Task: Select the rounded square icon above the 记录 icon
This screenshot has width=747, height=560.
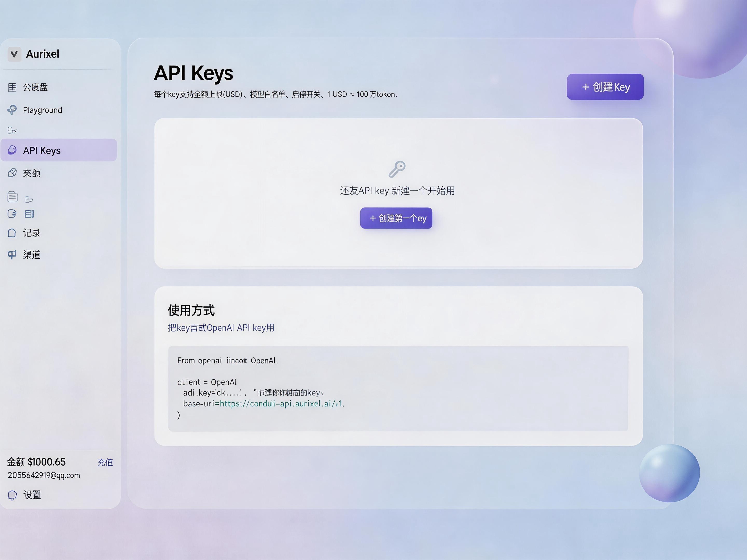Action: [x=12, y=214]
